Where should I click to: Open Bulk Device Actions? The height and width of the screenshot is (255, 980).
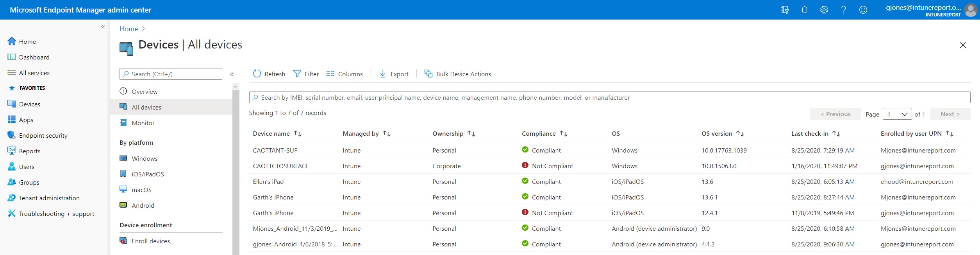tap(457, 74)
